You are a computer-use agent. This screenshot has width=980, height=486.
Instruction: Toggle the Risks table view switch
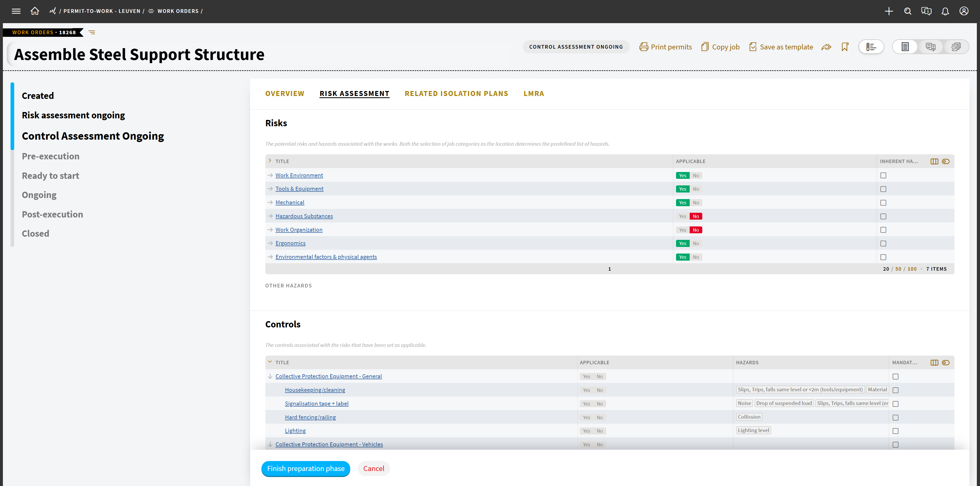946,161
